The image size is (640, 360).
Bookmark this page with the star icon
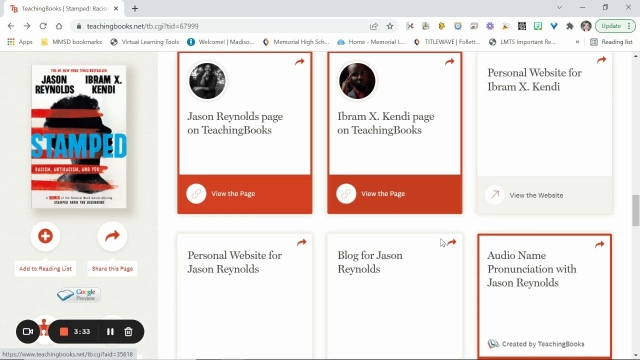click(x=390, y=26)
